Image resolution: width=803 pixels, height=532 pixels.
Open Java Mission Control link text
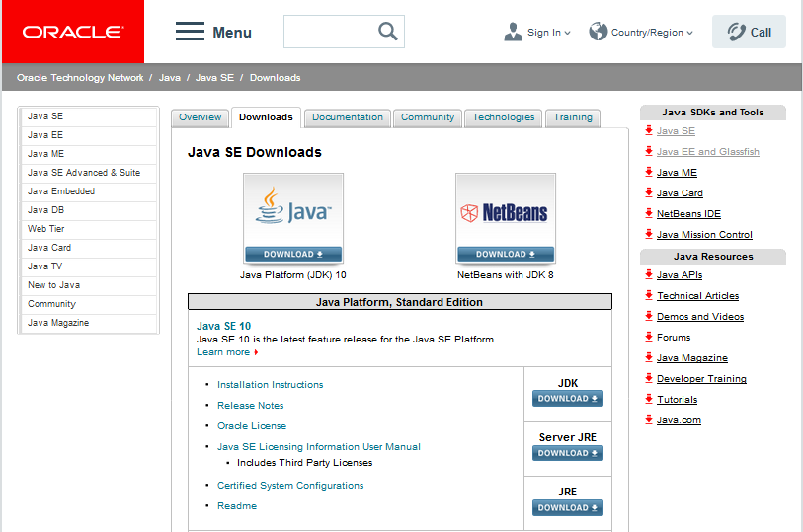click(x=704, y=234)
